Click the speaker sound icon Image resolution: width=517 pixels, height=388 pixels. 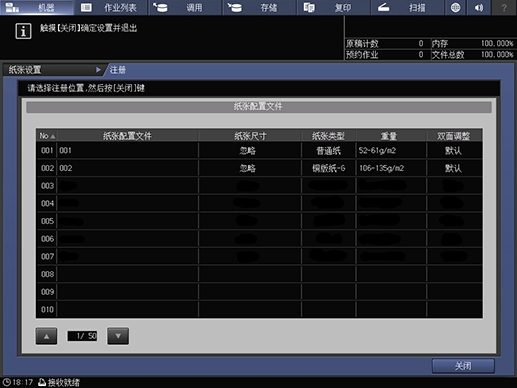(479, 7)
